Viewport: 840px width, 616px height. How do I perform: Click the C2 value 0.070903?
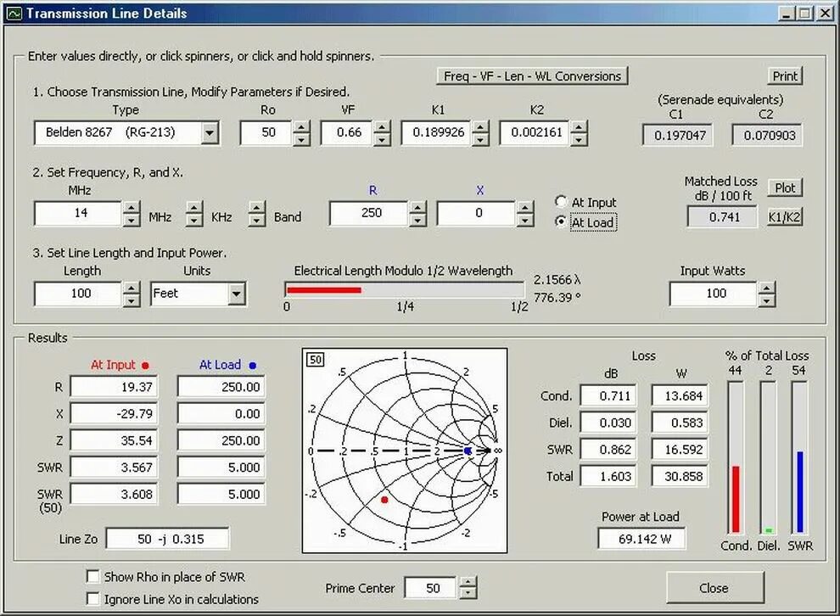pyautogui.click(x=767, y=135)
